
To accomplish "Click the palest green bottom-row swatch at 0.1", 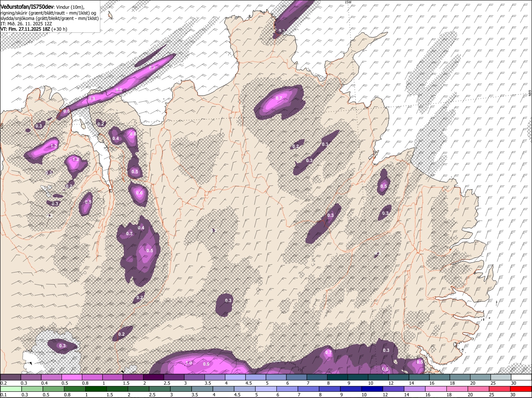I will [10, 389].
